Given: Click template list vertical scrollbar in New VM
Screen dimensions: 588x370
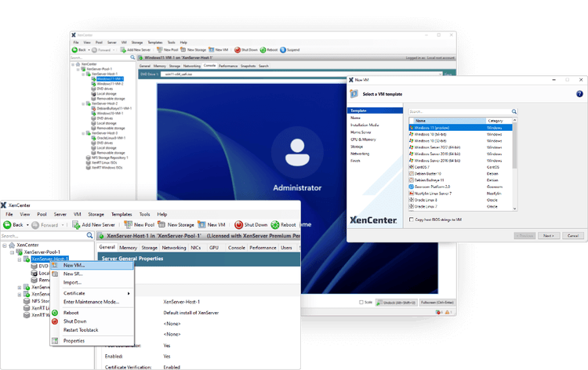Looking at the screenshot, I should (514, 146).
